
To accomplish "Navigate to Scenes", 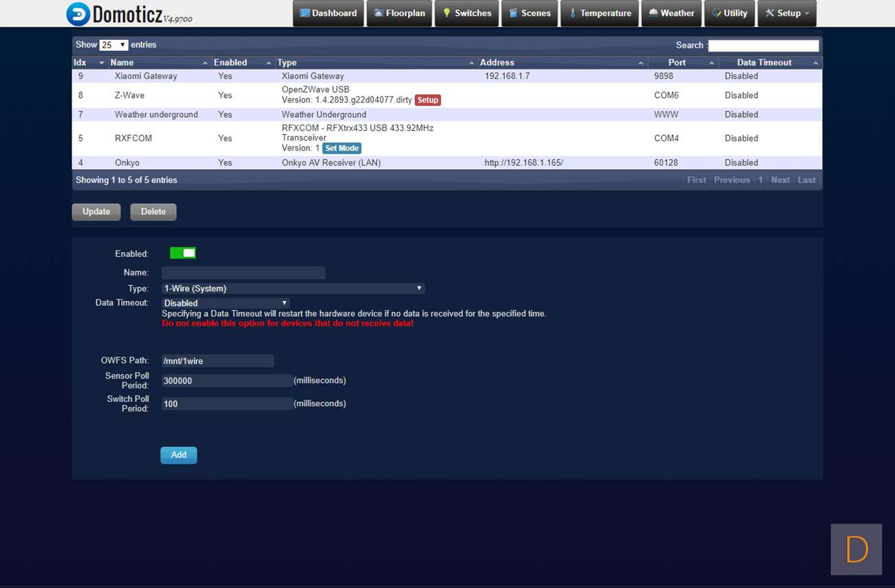I will click(529, 14).
